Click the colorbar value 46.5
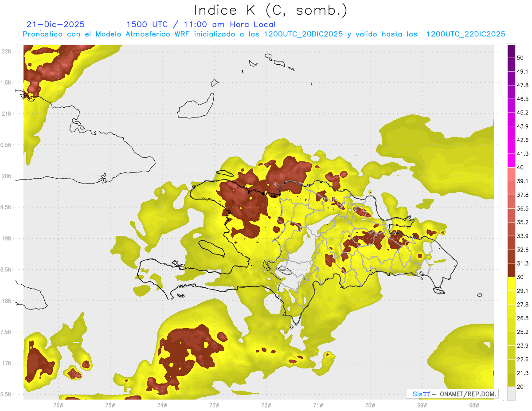532x411 pixels. 523,99
